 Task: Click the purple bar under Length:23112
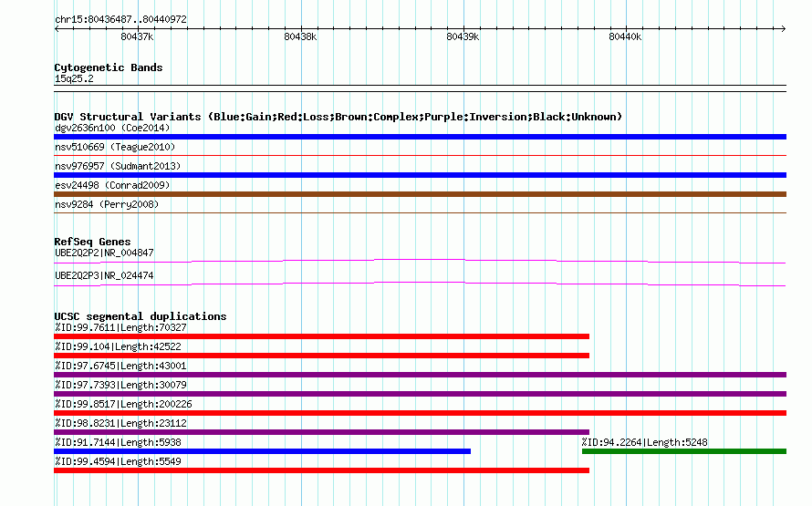point(321,432)
